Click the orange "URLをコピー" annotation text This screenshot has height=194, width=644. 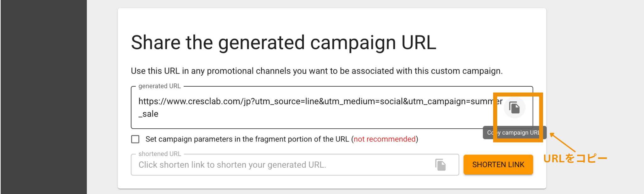[575, 159]
